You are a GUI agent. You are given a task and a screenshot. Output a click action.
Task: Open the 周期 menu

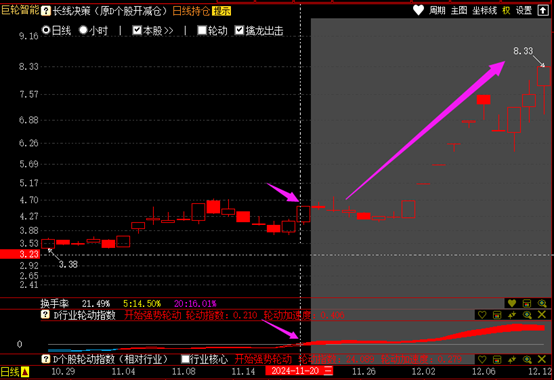pos(437,11)
